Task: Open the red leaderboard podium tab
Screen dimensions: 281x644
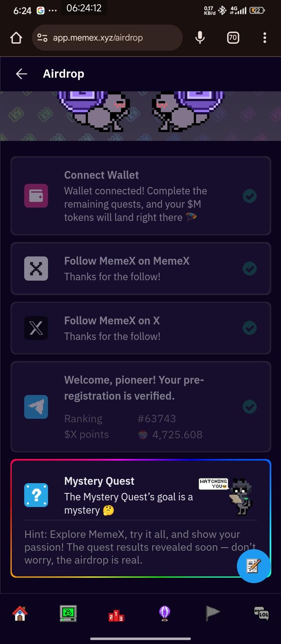Action: click(x=116, y=614)
